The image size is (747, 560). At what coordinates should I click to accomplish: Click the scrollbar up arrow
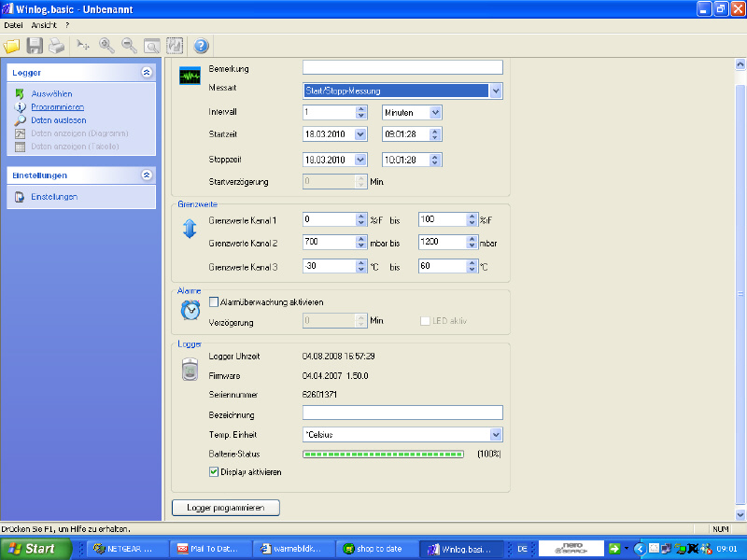point(740,63)
